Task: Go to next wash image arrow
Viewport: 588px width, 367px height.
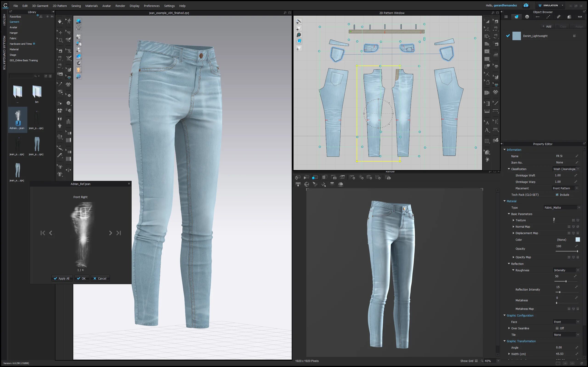Action: 110,233
